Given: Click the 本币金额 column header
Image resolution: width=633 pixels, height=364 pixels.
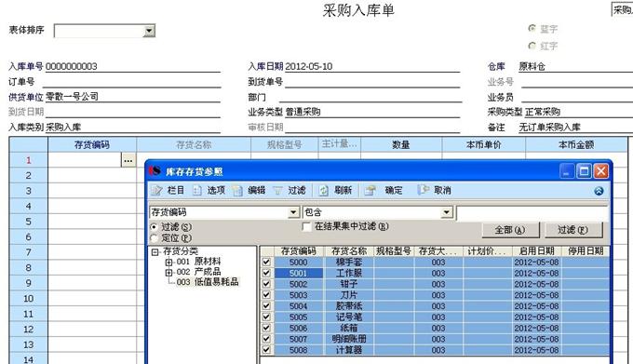Looking at the screenshot, I should pos(576,144).
